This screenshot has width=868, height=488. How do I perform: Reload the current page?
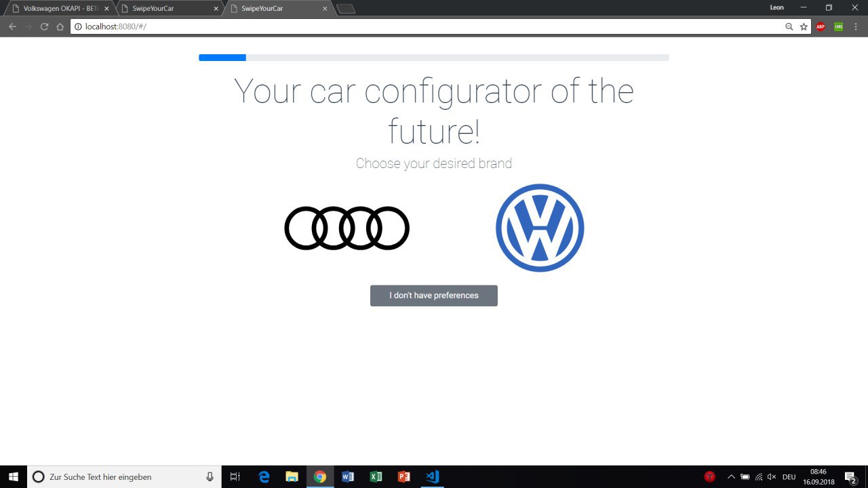click(45, 26)
